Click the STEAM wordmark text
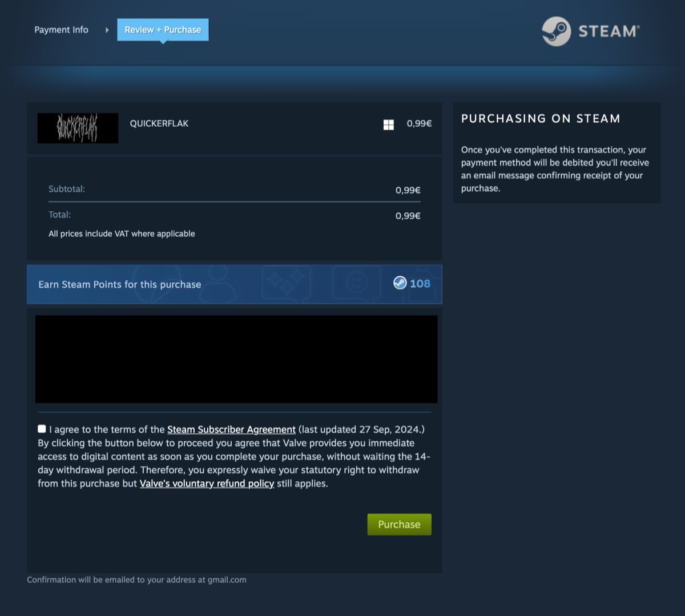This screenshot has height=616, width=685. point(609,31)
